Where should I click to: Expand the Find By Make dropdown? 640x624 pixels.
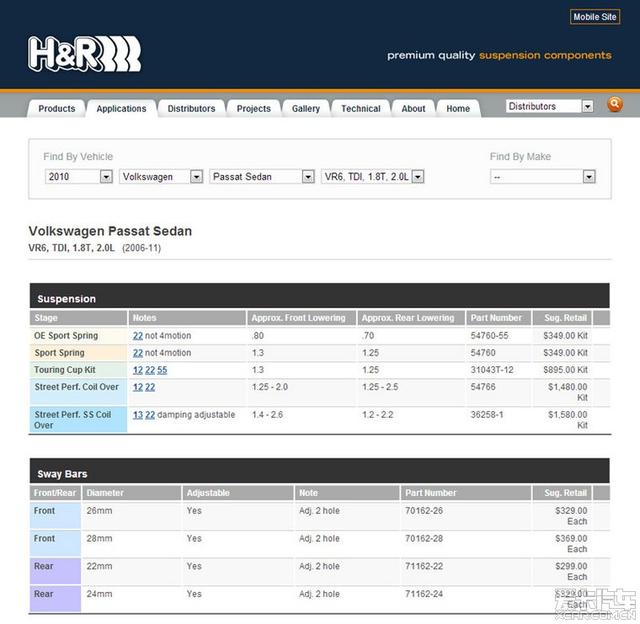pos(542,177)
